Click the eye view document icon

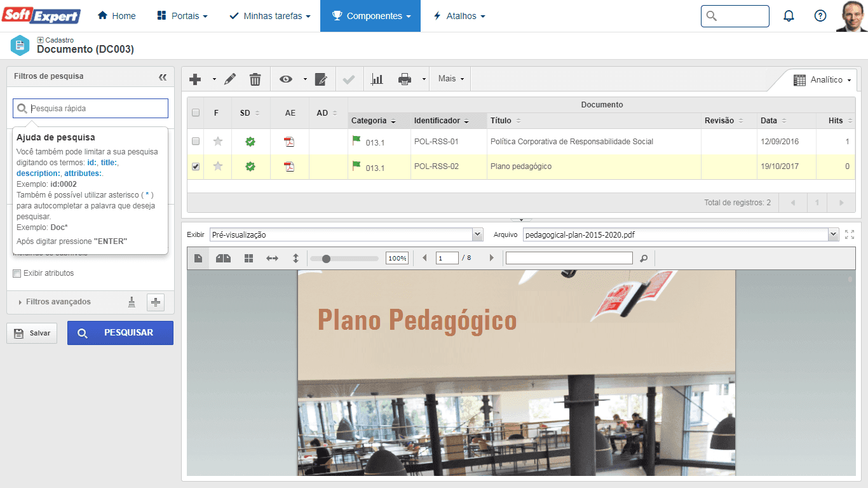pyautogui.click(x=286, y=79)
